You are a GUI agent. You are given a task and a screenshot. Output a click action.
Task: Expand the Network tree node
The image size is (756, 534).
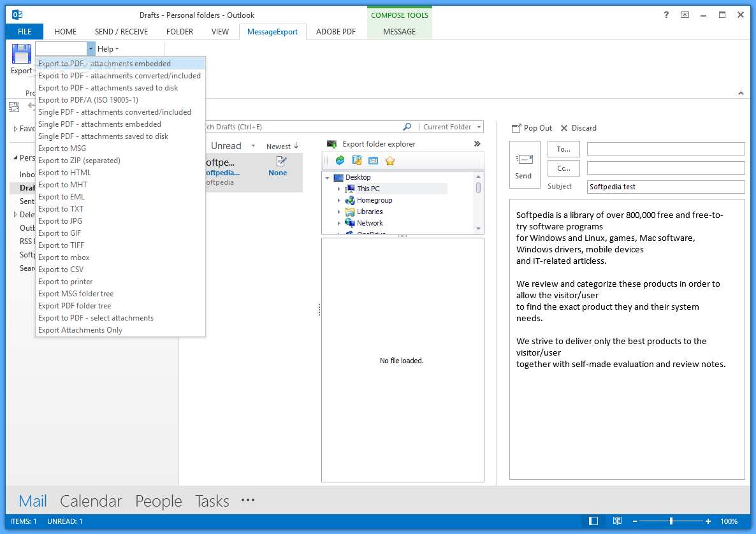pyautogui.click(x=339, y=223)
